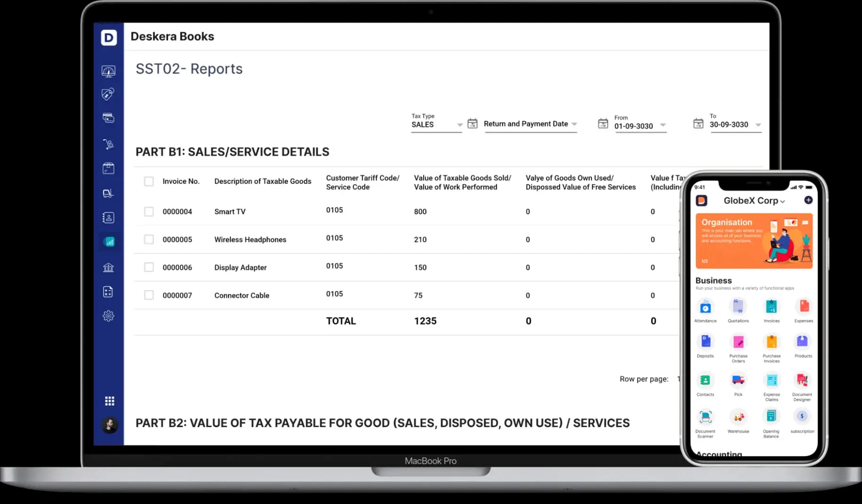
Task: Click the Customer Tariff Code column header
Action: tap(363, 182)
